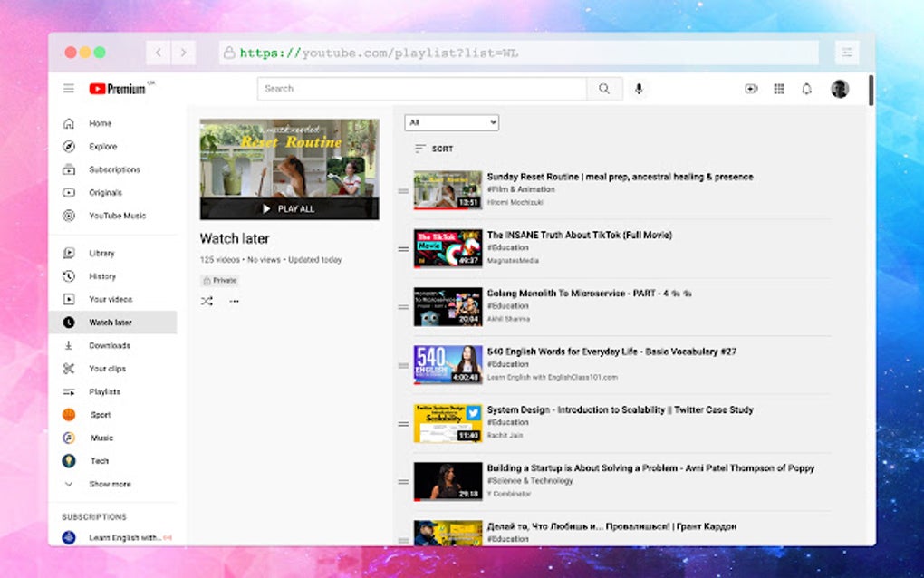Open the All filter dropdown
This screenshot has width=924, height=578.
[451, 121]
